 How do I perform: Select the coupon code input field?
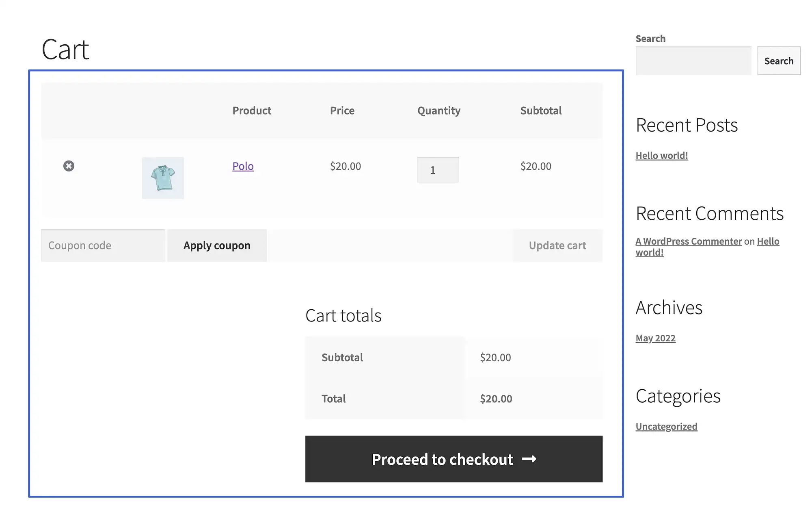tap(103, 245)
